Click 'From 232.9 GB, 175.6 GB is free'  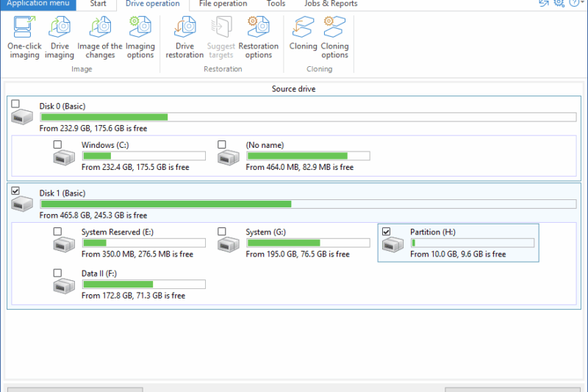pos(93,128)
